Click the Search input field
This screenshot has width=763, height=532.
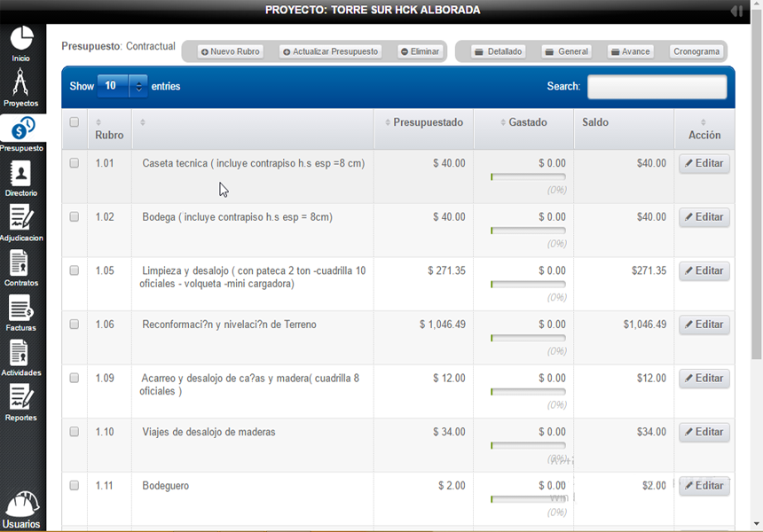pos(657,87)
